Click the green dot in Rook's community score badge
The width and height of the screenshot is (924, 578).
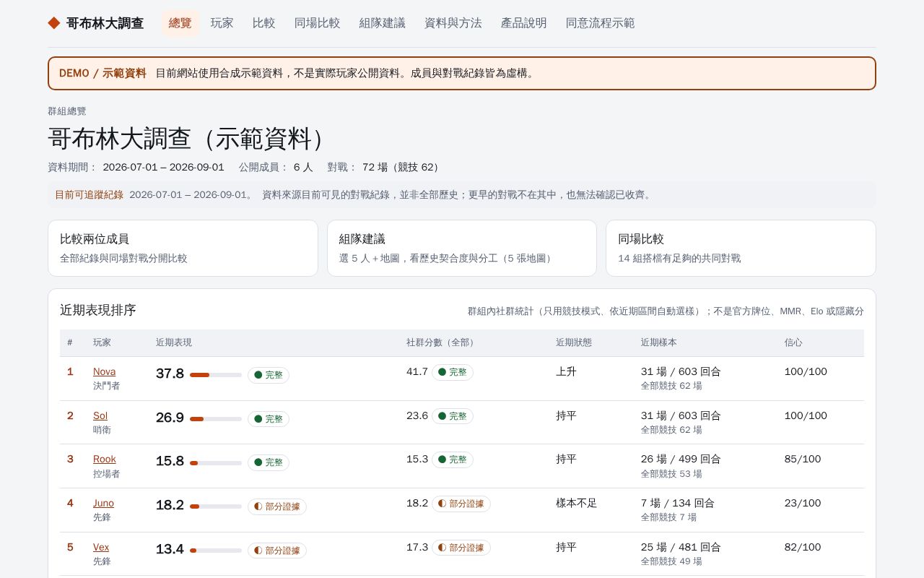point(443,460)
